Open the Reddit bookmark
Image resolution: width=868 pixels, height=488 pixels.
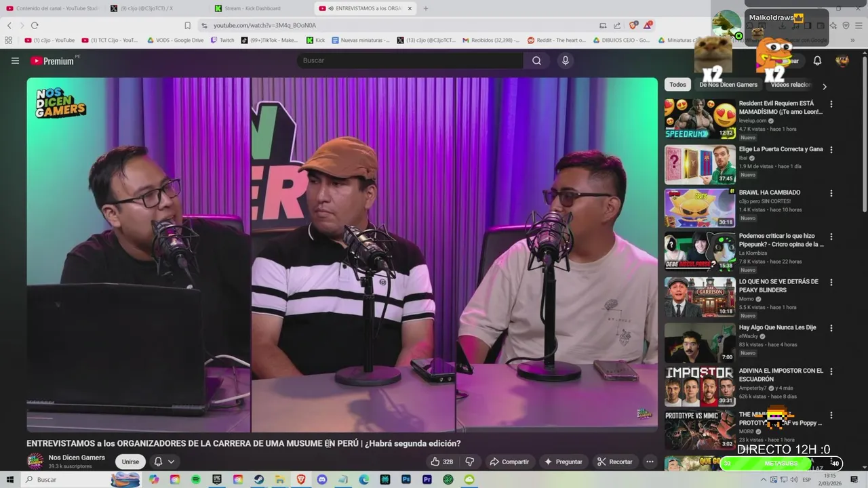click(557, 40)
